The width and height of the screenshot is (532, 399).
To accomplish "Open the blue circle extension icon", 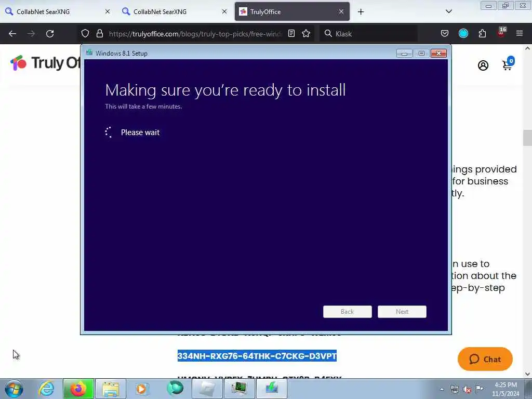I will (x=463, y=34).
